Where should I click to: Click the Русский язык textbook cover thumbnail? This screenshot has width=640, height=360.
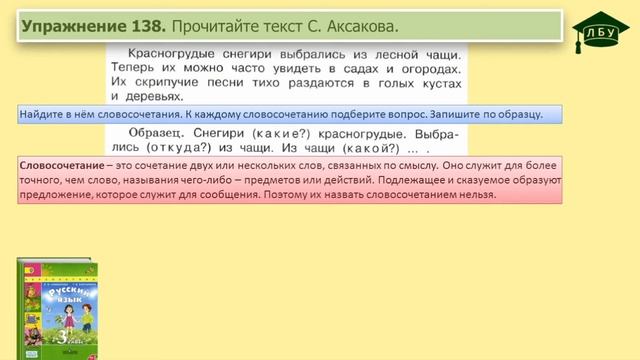click(57, 309)
